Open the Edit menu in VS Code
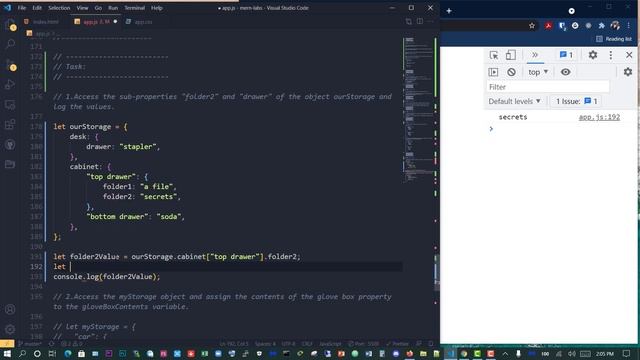This screenshot has height=360, width=640. click(37, 8)
